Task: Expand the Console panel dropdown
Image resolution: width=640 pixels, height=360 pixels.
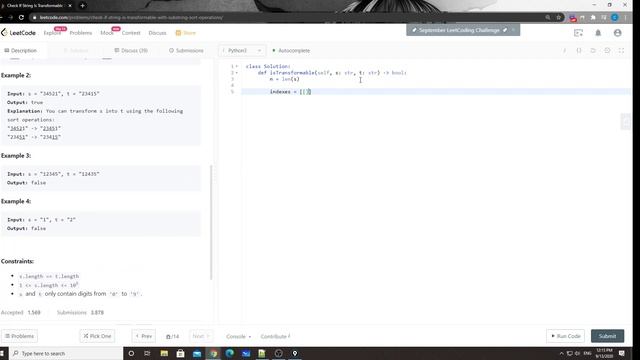Action: (239, 336)
